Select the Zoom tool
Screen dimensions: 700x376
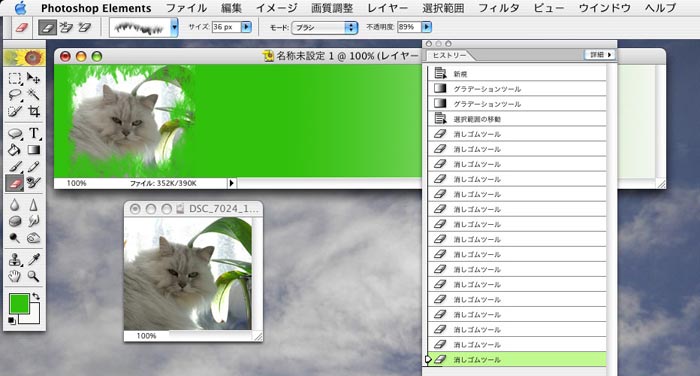33,276
